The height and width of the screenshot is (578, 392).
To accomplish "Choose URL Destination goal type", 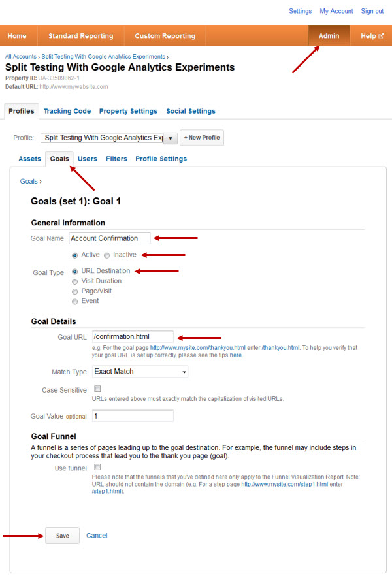I will pos(75,271).
